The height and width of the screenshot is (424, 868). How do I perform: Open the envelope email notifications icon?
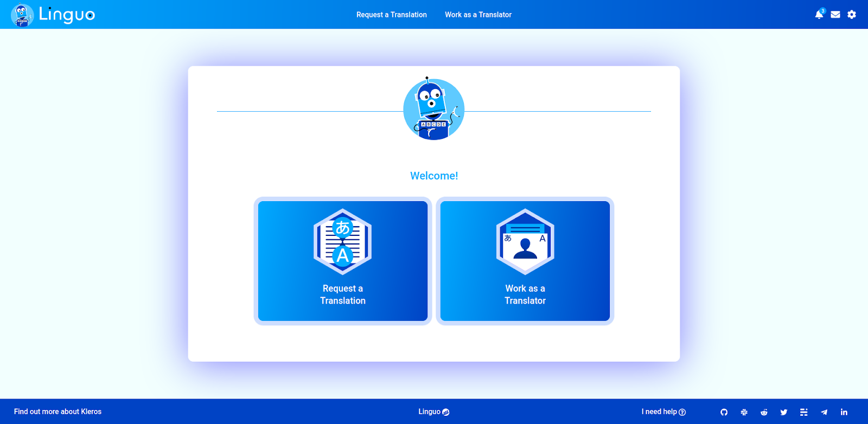pos(835,15)
